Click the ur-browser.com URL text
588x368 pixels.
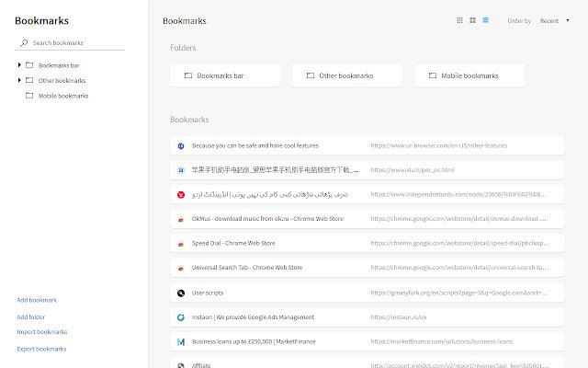click(x=439, y=145)
